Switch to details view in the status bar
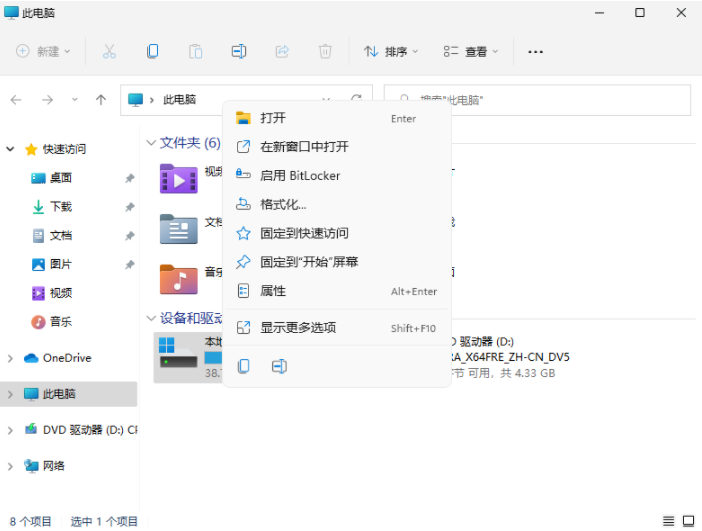This screenshot has height=531, width=702. click(666, 520)
